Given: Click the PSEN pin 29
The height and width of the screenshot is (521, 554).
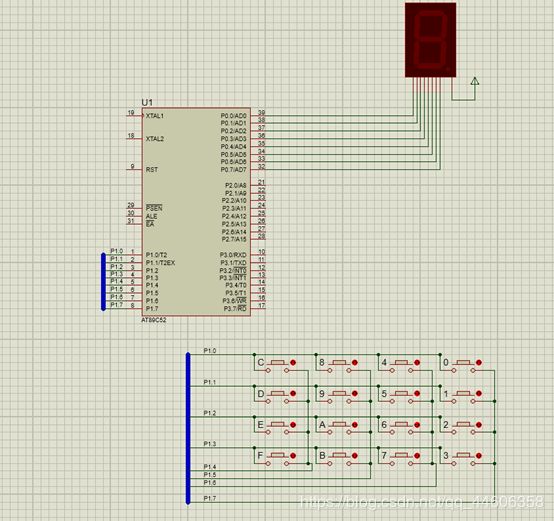Looking at the screenshot, I should pyautogui.click(x=134, y=208).
